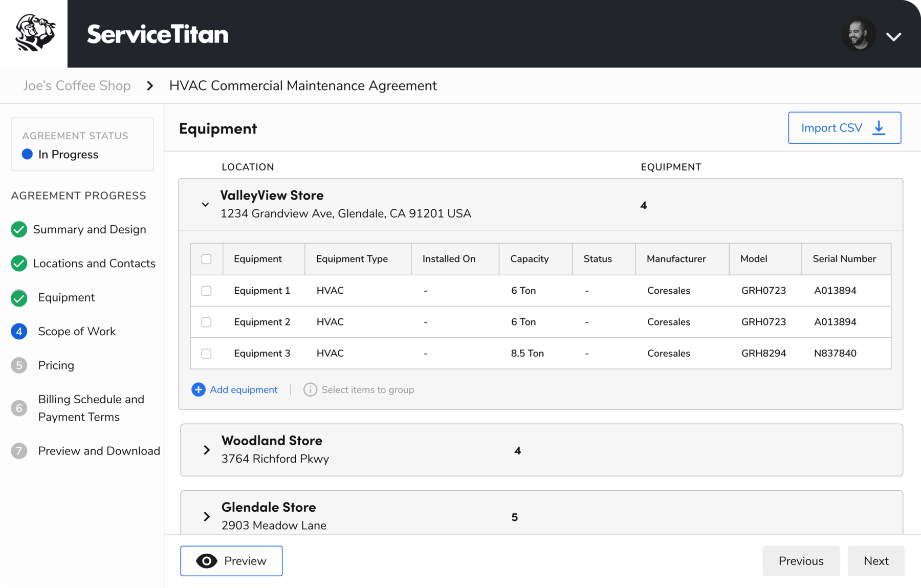
Task: Click the blue In Progress status dot
Action: [28, 154]
